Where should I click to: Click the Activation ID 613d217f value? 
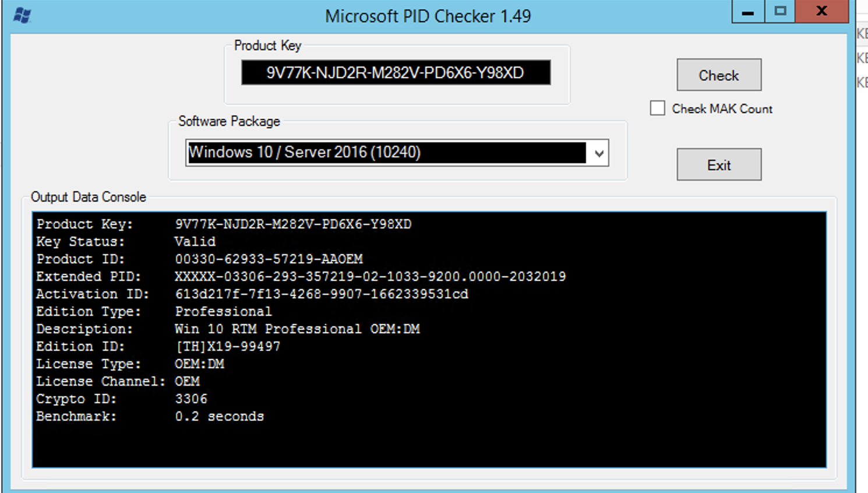coord(322,294)
